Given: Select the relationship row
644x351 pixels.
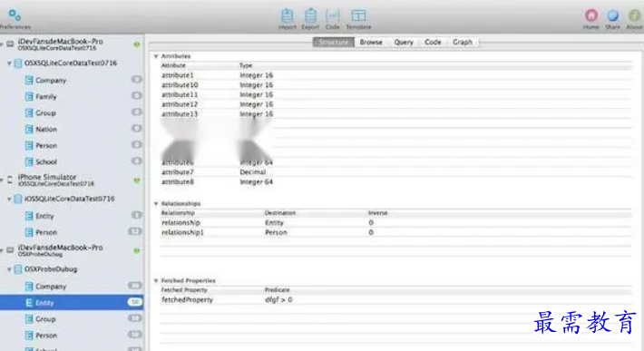Looking at the screenshot, I should 396,222.
